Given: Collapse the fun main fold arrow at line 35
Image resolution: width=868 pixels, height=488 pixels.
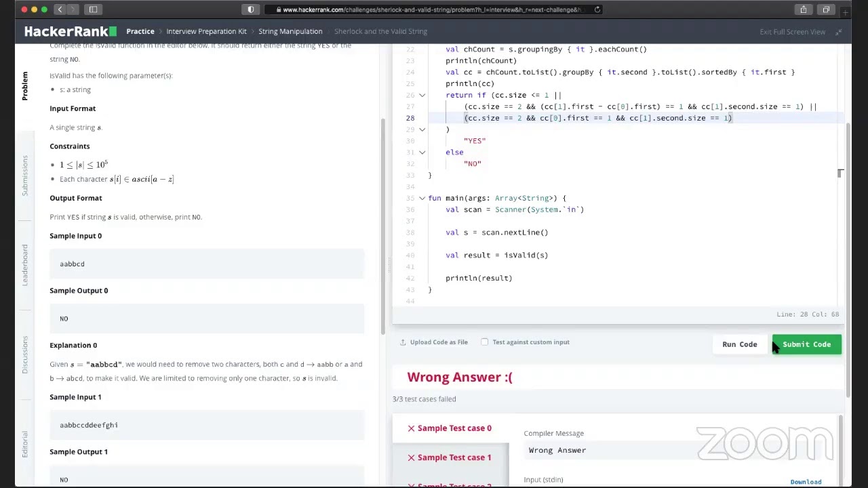Looking at the screenshot, I should pyautogui.click(x=422, y=198).
